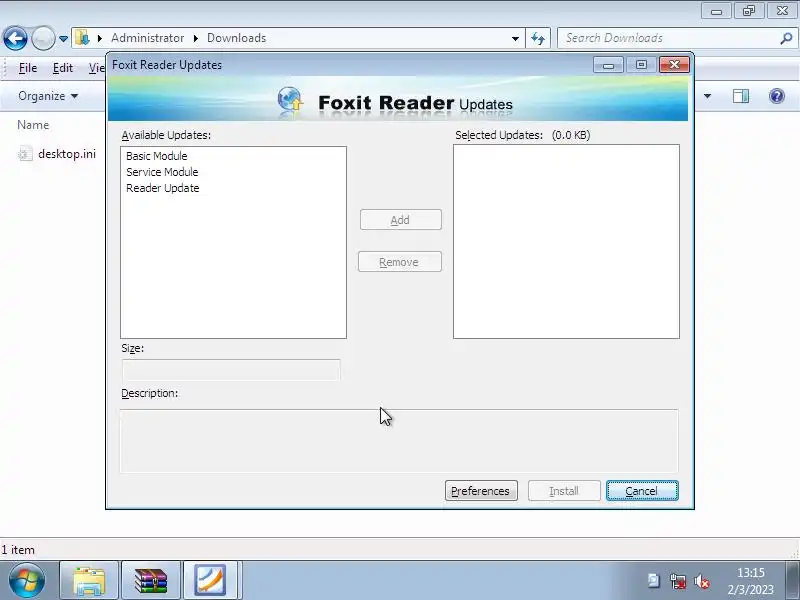
Task: Click the desktop.ini file icon
Action: pyautogui.click(x=25, y=154)
